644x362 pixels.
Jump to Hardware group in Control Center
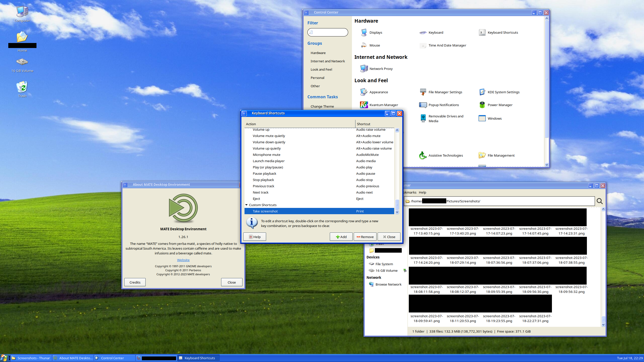click(x=318, y=53)
